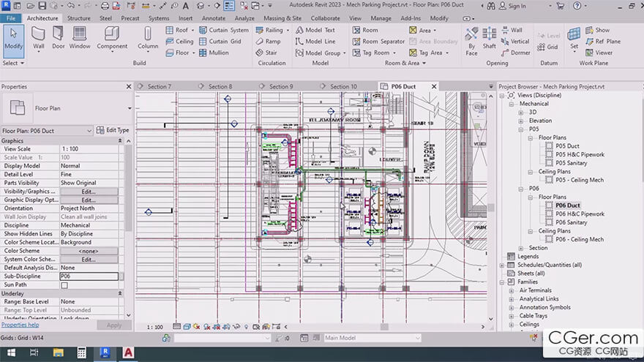Expand the Elevation views node

pyautogui.click(x=521, y=121)
